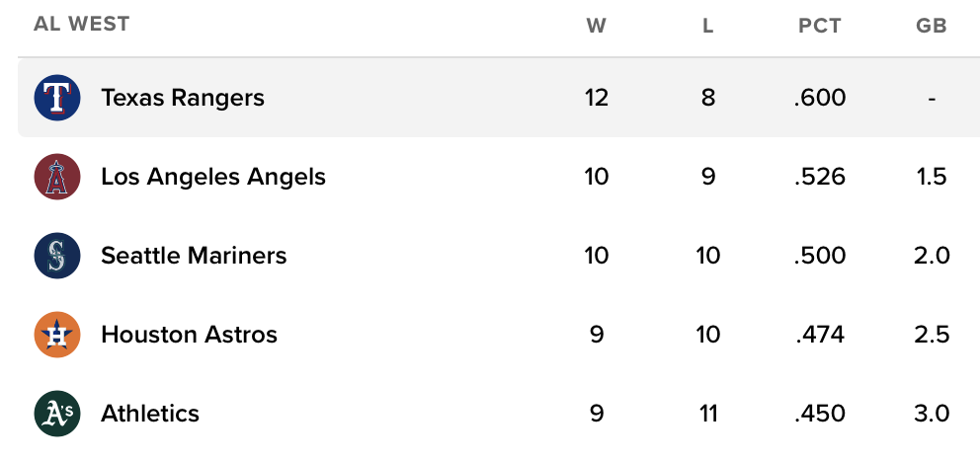Click the Rangers .600 winning percentage

[x=819, y=98]
